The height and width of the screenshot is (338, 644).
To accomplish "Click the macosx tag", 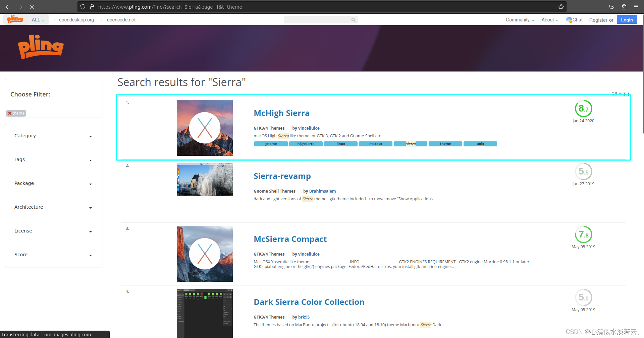I will tap(376, 144).
